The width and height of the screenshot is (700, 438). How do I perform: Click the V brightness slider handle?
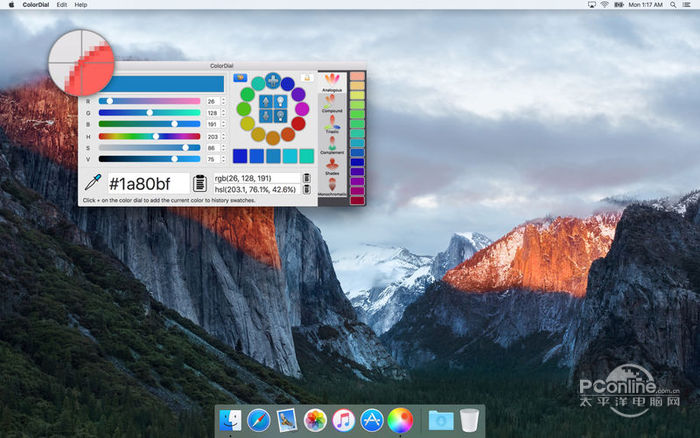pos(174,159)
